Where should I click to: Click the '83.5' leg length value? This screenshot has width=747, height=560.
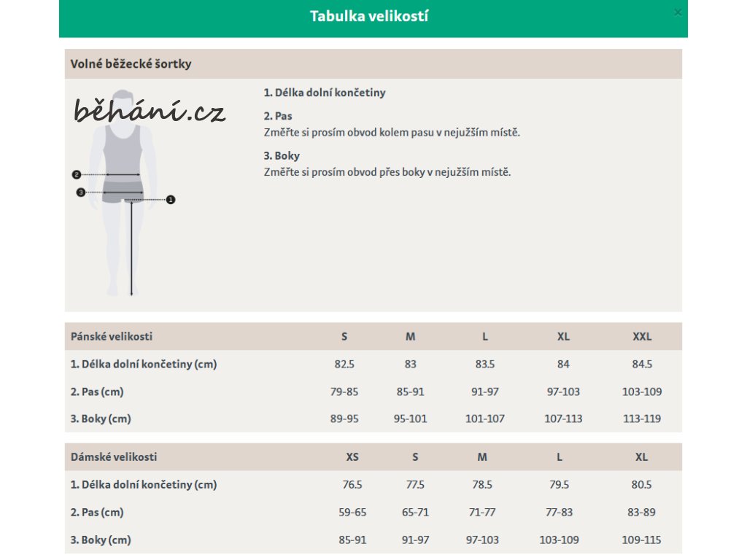point(485,365)
